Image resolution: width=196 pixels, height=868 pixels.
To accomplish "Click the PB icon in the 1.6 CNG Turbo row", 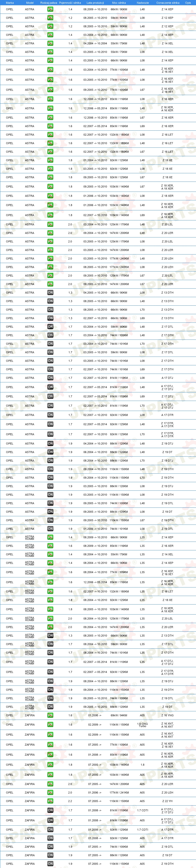I will [x=50, y=724].
